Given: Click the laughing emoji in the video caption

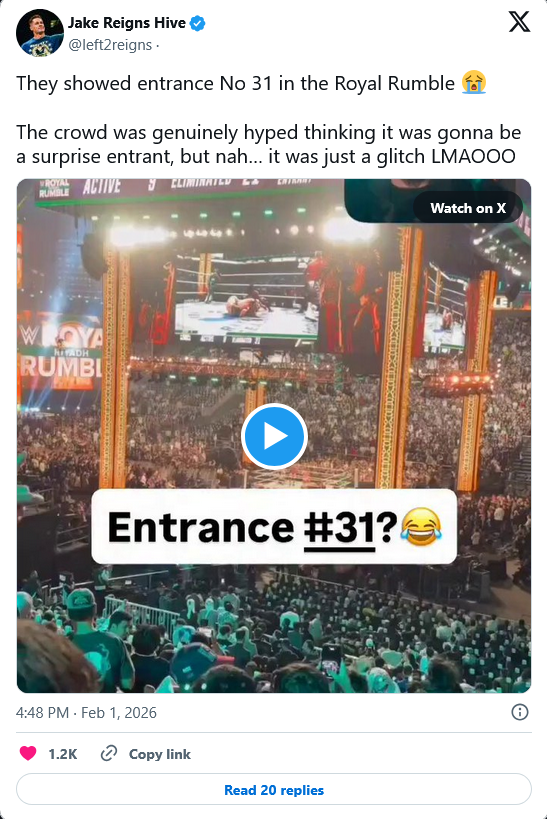Looking at the screenshot, I should pos(421,526).
